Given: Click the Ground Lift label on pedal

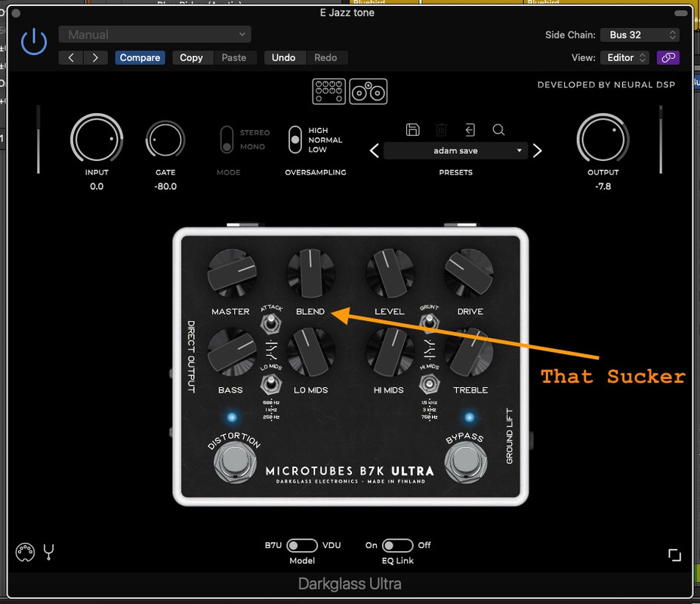Looking at the screenshot, I should 510,436.
